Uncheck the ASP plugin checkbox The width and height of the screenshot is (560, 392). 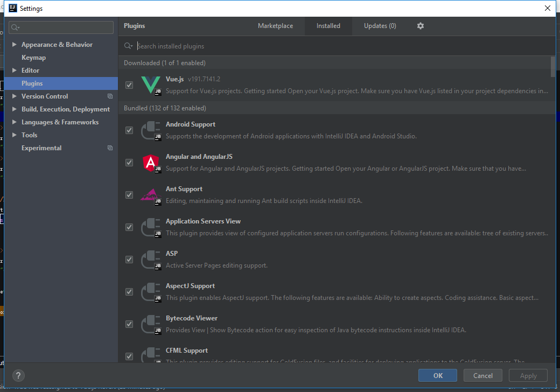click(129, 260)
